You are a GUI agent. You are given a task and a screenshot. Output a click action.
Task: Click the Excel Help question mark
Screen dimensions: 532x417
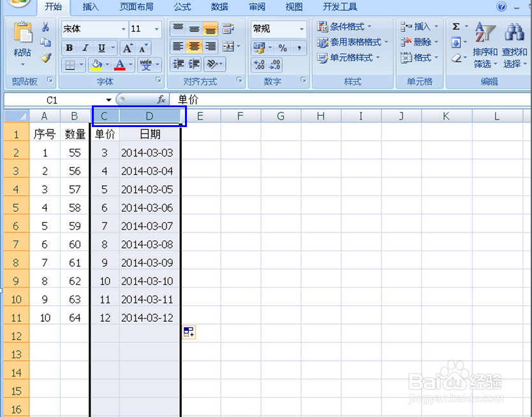[501, 6]
